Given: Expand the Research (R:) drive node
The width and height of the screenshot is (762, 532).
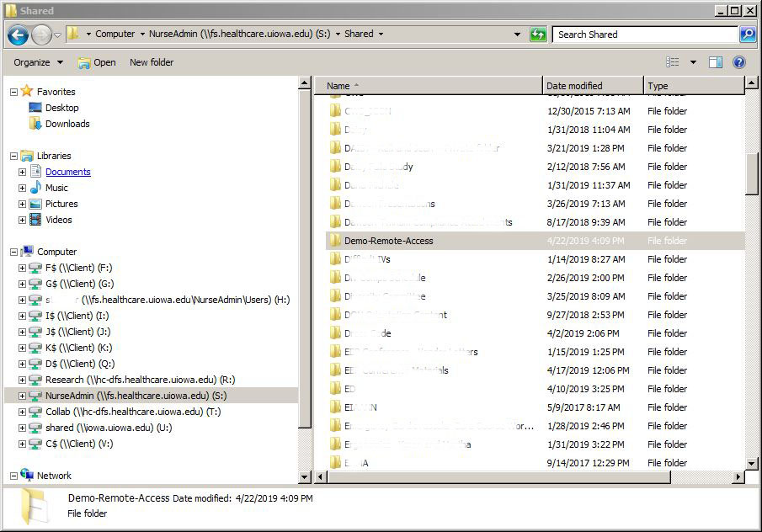Looking at the screenshot, I should [22, 380].
